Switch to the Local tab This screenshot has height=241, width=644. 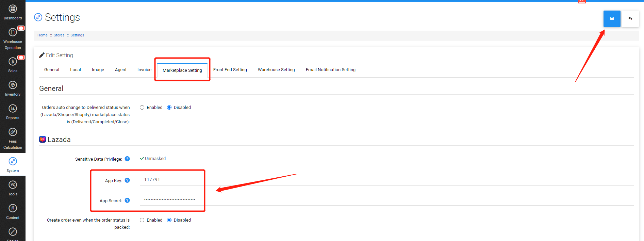(76, 69)
